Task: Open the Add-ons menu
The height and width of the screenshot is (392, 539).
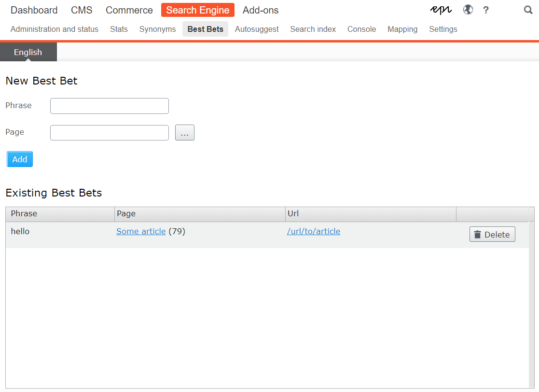Action: click(261, 10)
